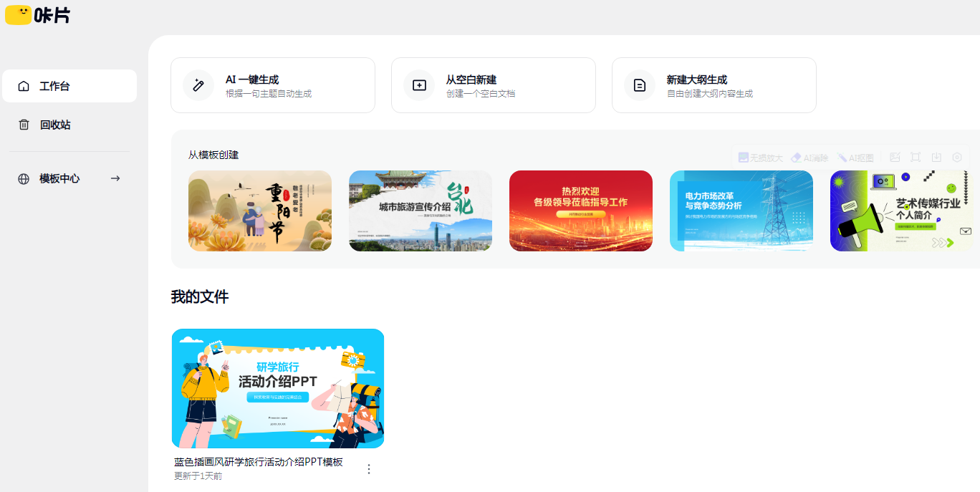Click the download icon in the toolbar

pyautogui.click(x=936, y=157)
